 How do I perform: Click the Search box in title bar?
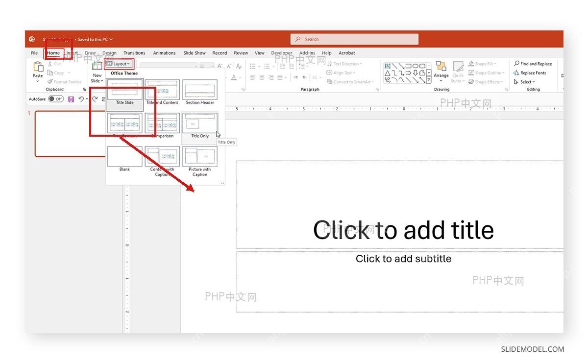354,39
